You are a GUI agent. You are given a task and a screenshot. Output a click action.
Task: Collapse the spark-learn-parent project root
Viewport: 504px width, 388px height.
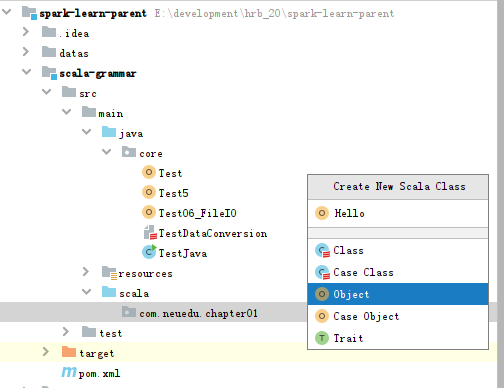6,12
